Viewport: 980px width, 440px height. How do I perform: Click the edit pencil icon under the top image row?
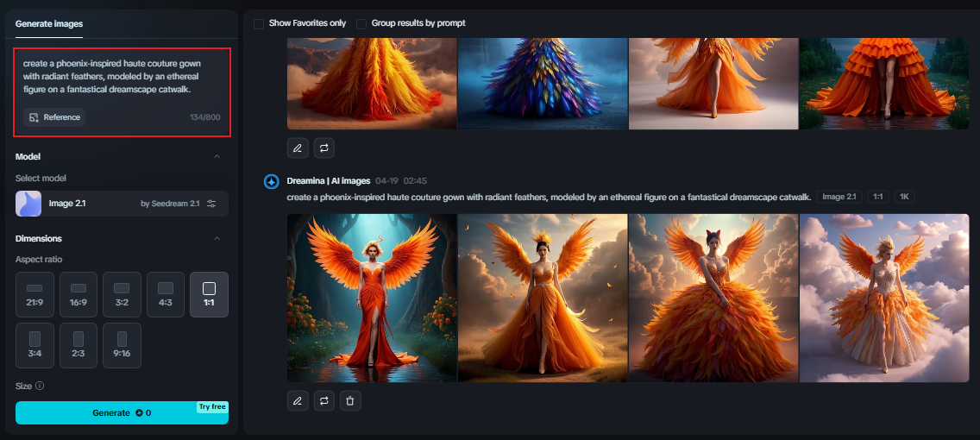coord(298,148)
